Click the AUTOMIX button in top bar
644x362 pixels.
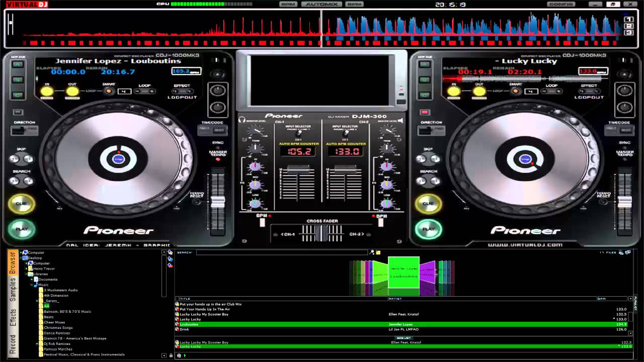321,4
